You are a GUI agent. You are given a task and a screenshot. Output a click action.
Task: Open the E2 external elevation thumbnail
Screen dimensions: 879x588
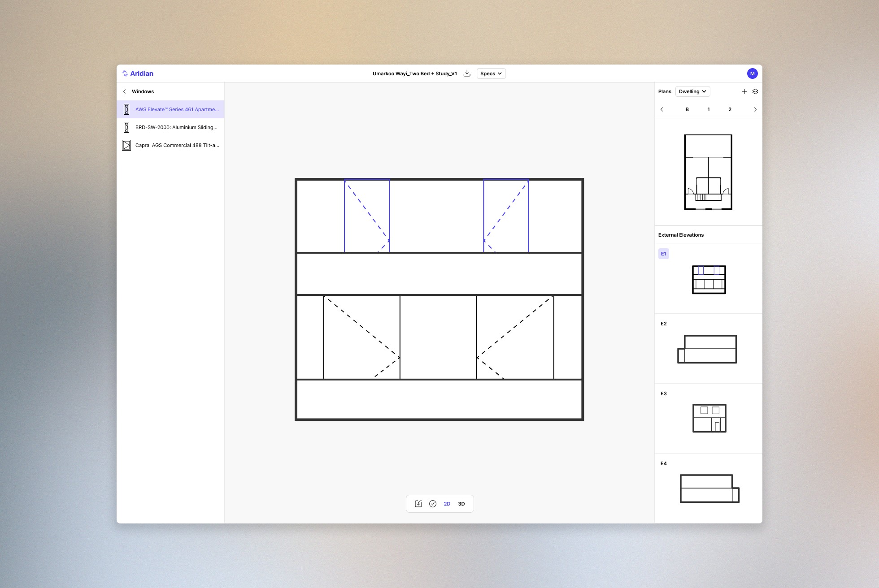tap(707, 349)
